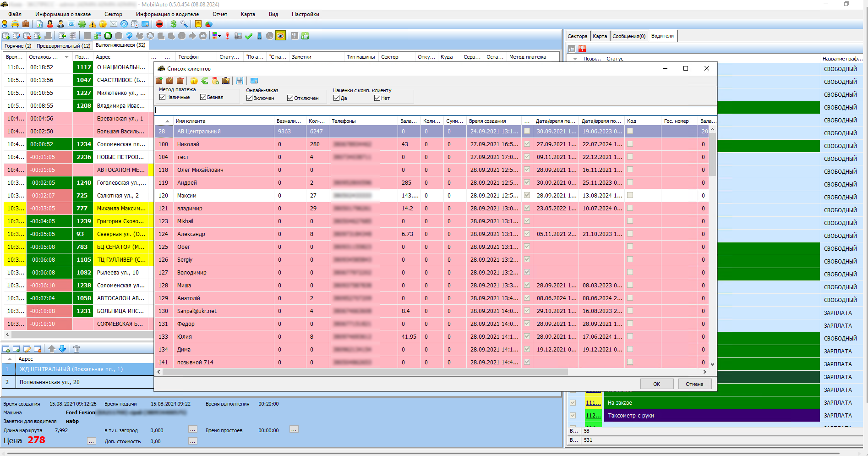This screenshot has height=456, width=868.
Task: Click the client search input field
Action: pyautogui.click(x=435, y=110)
